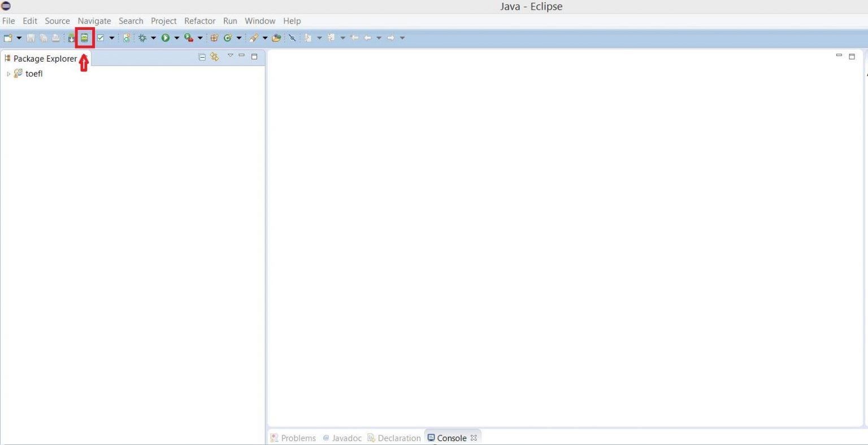Select the toefl project
The width and height of the screenshot is (868, 445).
click(34, 73)
